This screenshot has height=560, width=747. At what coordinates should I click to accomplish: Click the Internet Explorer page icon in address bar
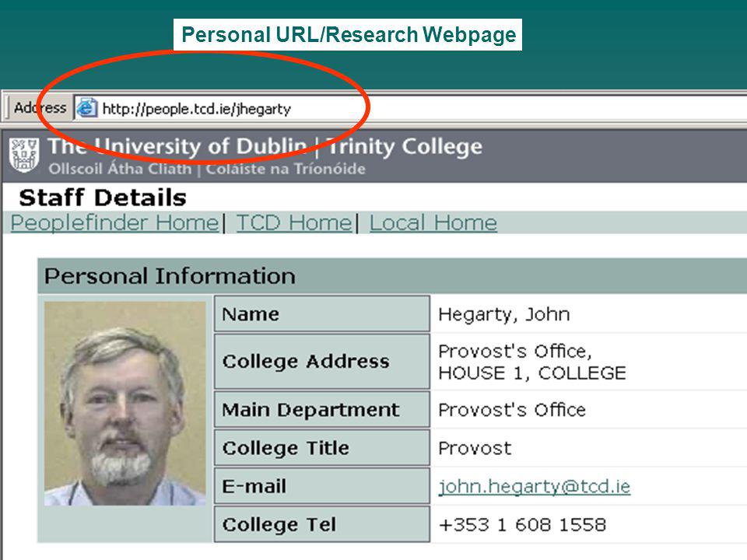coord(86,108)
